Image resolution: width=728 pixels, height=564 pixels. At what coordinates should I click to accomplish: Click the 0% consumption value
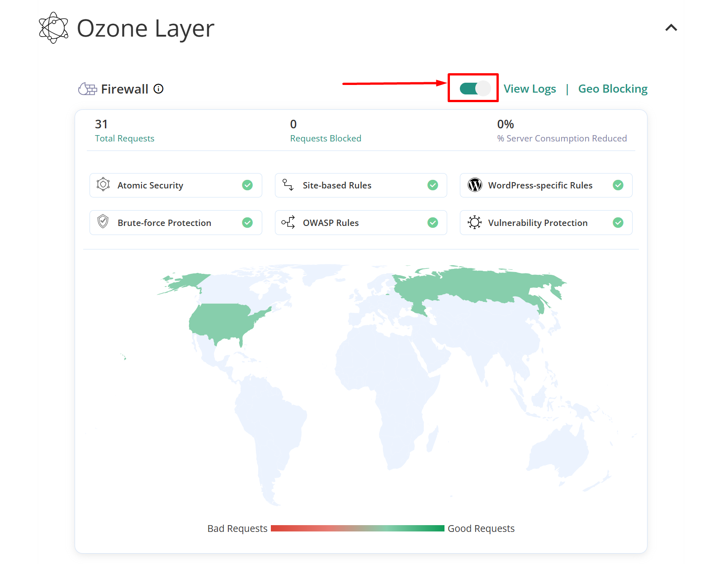[506, 124]
